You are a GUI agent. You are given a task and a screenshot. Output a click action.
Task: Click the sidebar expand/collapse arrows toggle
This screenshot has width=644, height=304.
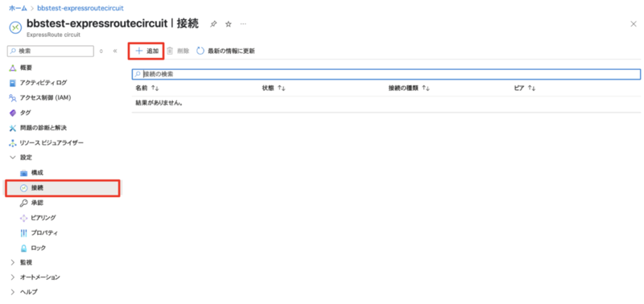(x=101, y=51)
